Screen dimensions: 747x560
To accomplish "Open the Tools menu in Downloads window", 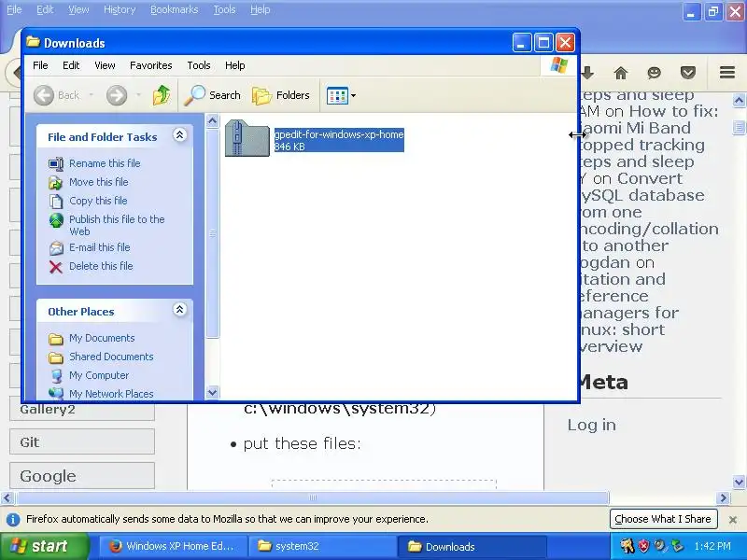I will pos(199,65).
